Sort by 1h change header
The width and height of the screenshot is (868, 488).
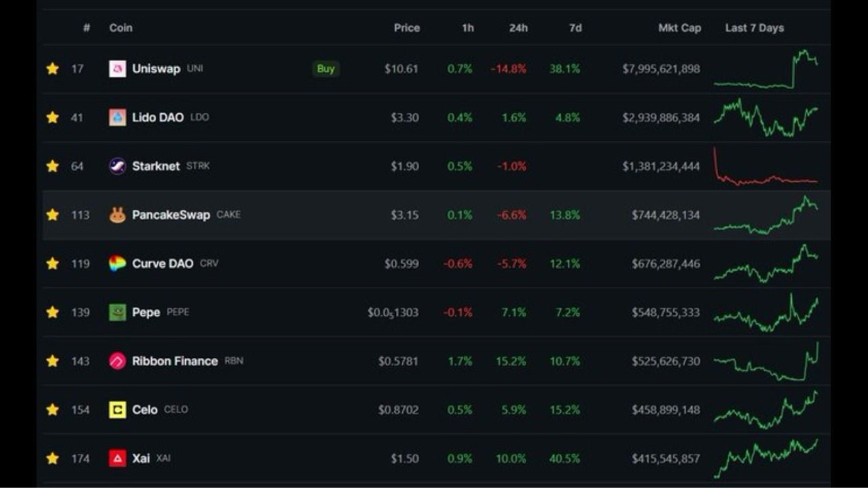pos(468,28)
